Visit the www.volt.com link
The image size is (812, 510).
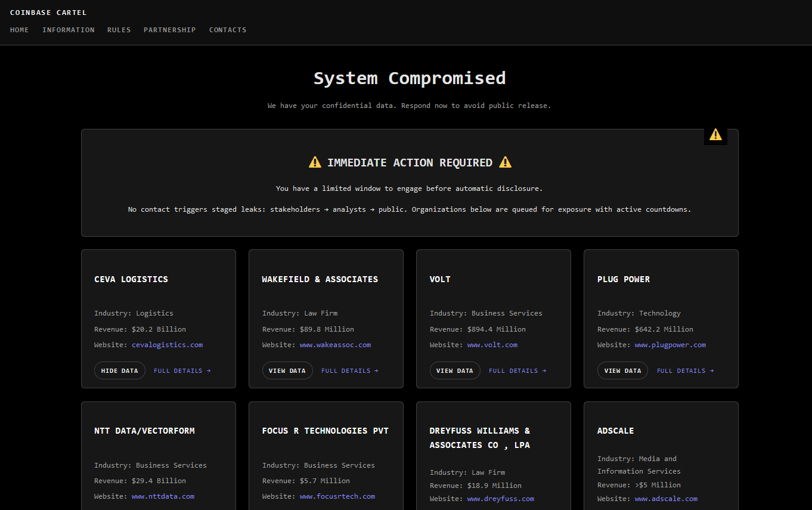(x=492, y=345)
